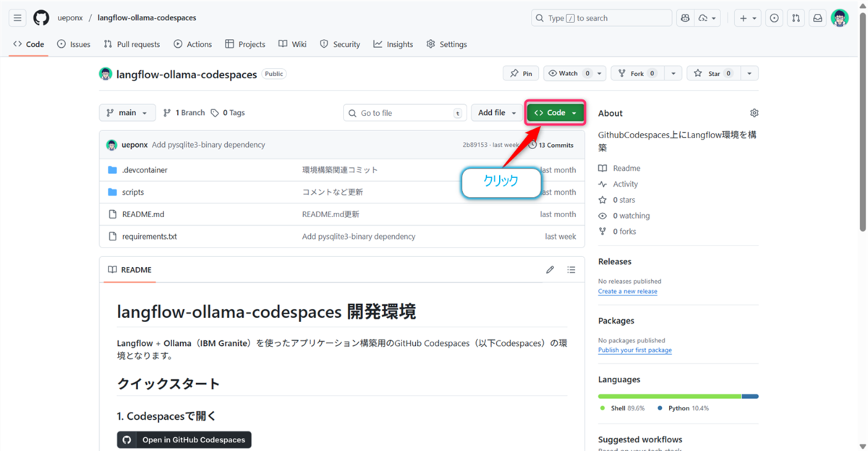Open the Wiki tab
This screenshot has height=451, width=868.
pyautogui.click(x=292, y=44)
